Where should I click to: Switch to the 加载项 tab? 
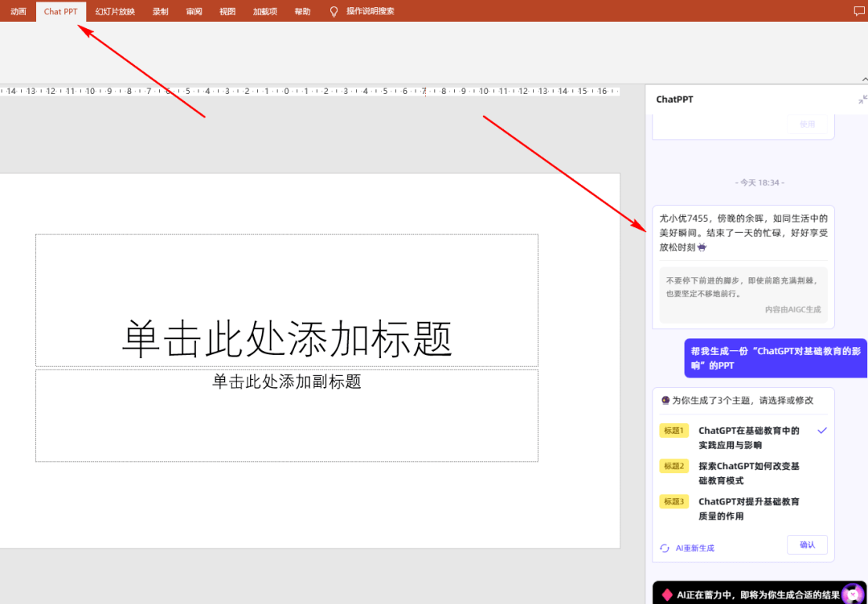[265, 11]
